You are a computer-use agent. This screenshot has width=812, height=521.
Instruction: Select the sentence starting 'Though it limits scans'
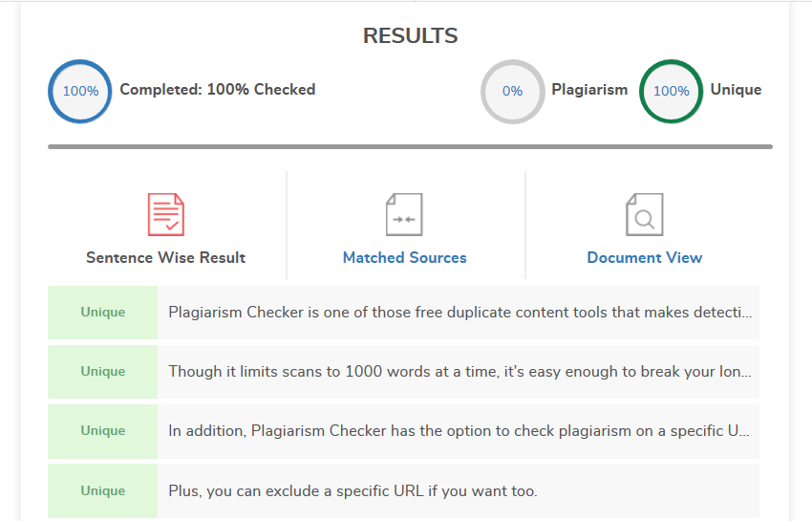click(x=459, y=372)
